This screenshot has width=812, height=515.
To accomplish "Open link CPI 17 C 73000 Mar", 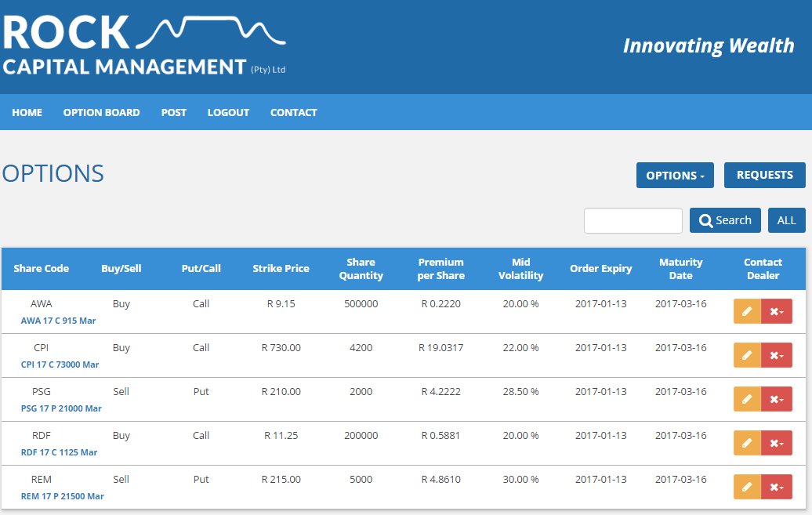I will click(x=60, y=364).
